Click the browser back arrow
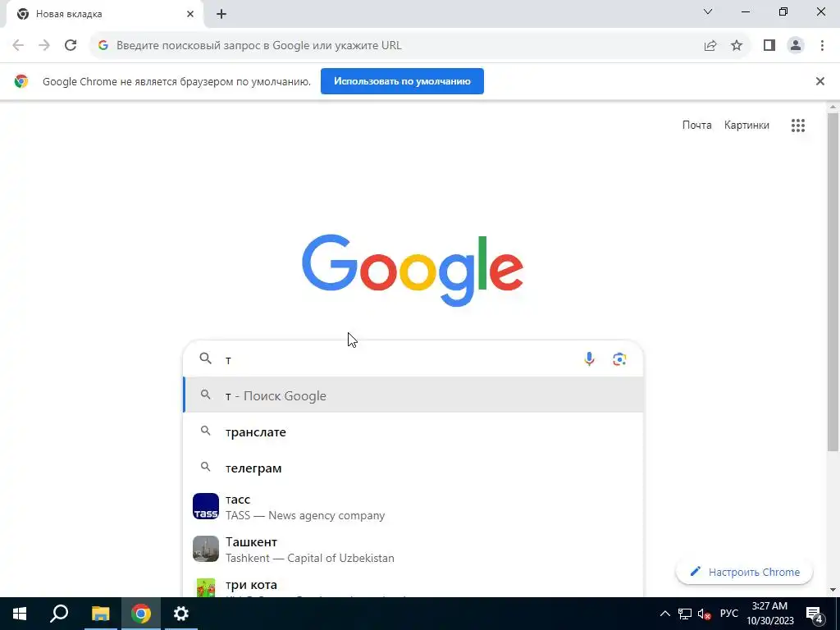This screenshot has width=840, height=630. [x=18, y=45]
